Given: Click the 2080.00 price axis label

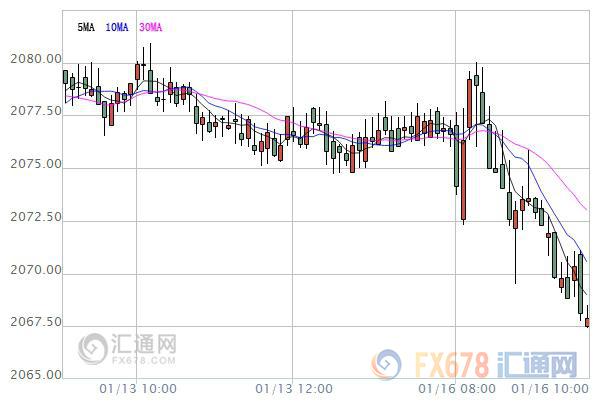Looking at the screenshot, I should [x=36, y=59].
